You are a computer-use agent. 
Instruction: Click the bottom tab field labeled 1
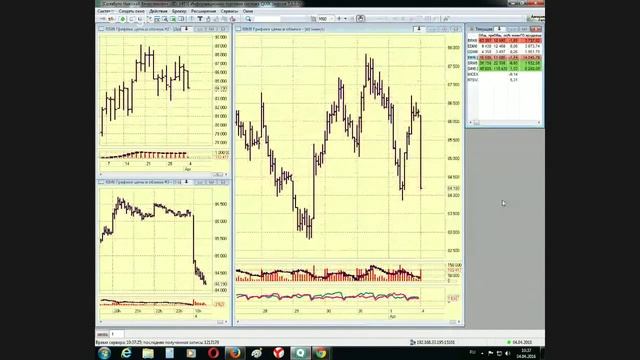[x=117, y=334]
